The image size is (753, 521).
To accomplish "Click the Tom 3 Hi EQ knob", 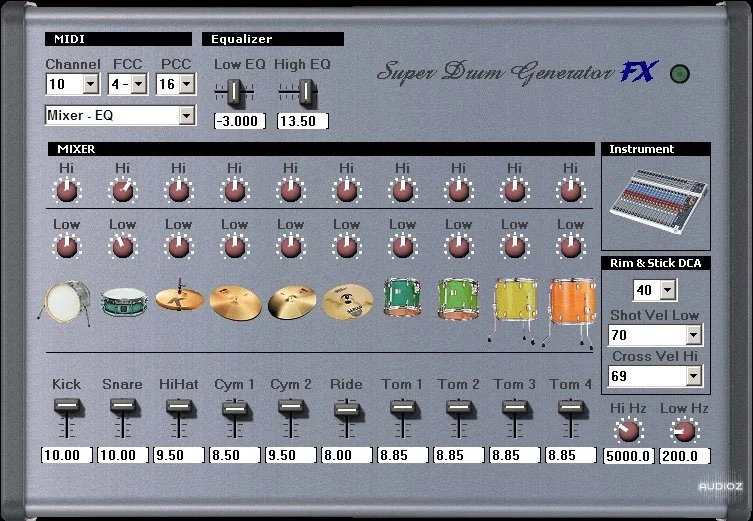I will 515,191.
